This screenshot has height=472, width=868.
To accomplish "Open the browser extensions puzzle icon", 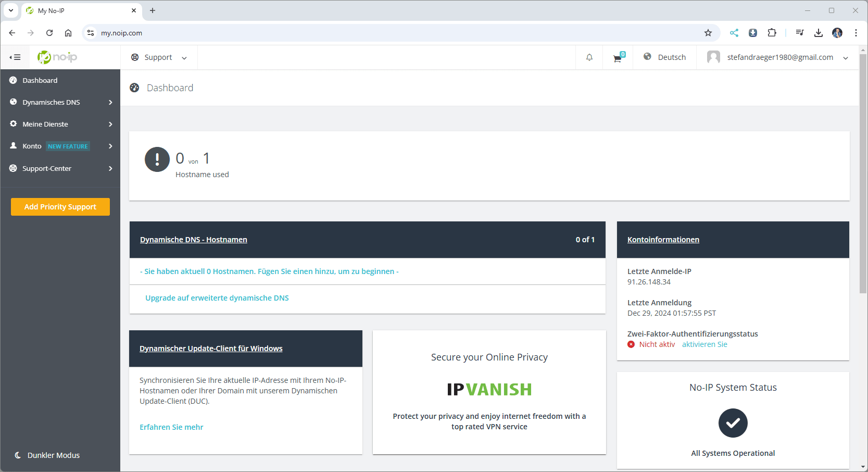I will (772, 33).
